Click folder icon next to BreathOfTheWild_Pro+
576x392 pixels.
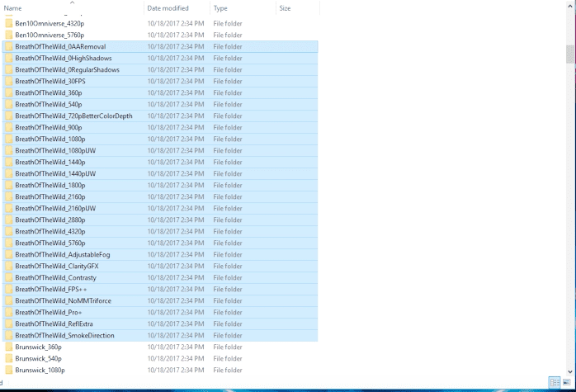(8, 313)
